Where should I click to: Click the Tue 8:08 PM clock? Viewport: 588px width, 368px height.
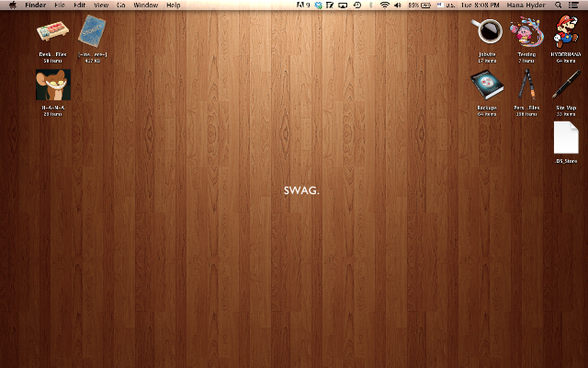click(x=480, y=5)
